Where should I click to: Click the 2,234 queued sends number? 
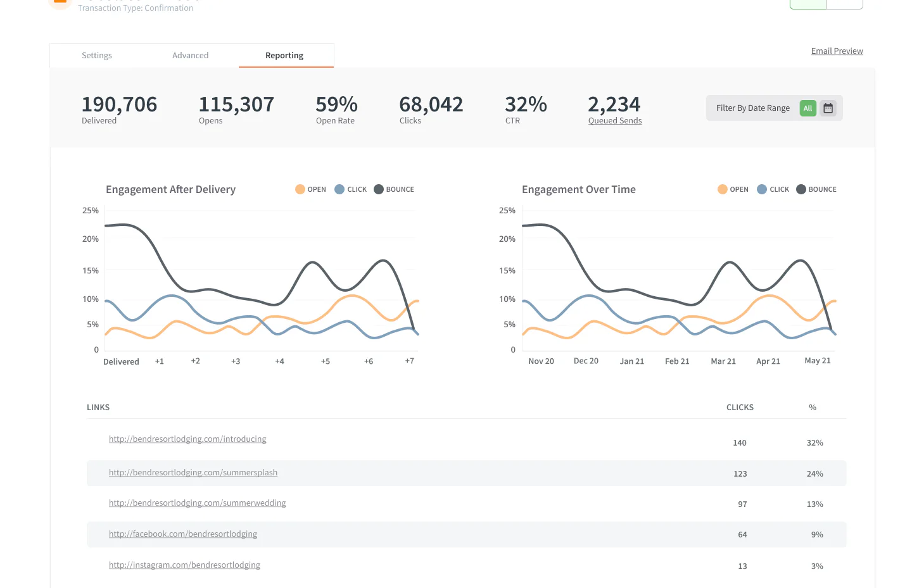(x=614, y=104)
